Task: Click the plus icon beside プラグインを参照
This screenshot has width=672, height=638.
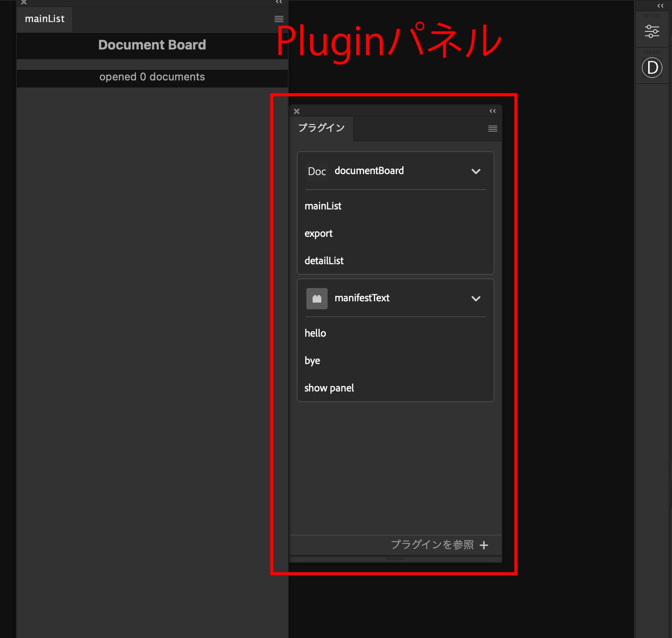Action: [484, 545]
